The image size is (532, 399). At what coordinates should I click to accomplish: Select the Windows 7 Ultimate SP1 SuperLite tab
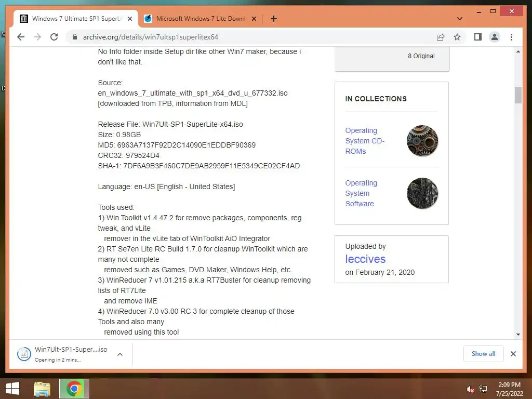tap(76, 19)
